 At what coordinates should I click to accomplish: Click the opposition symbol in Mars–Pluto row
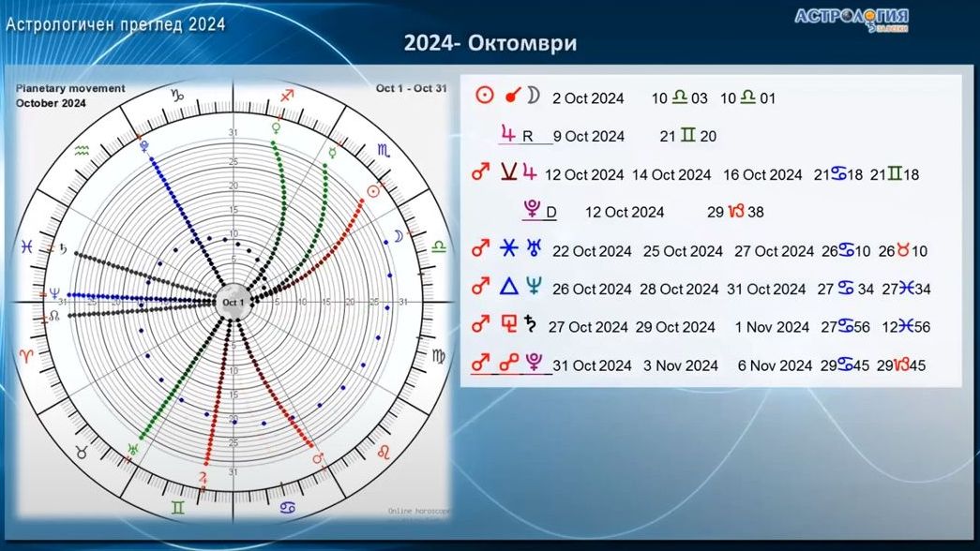[x=508, y=363]
